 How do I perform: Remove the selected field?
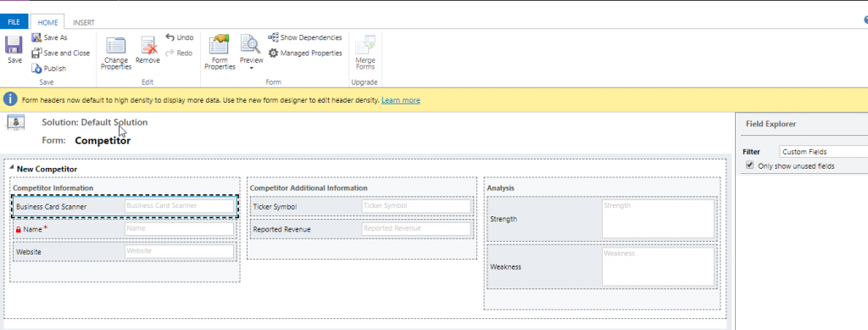click(x=147, y=49)
